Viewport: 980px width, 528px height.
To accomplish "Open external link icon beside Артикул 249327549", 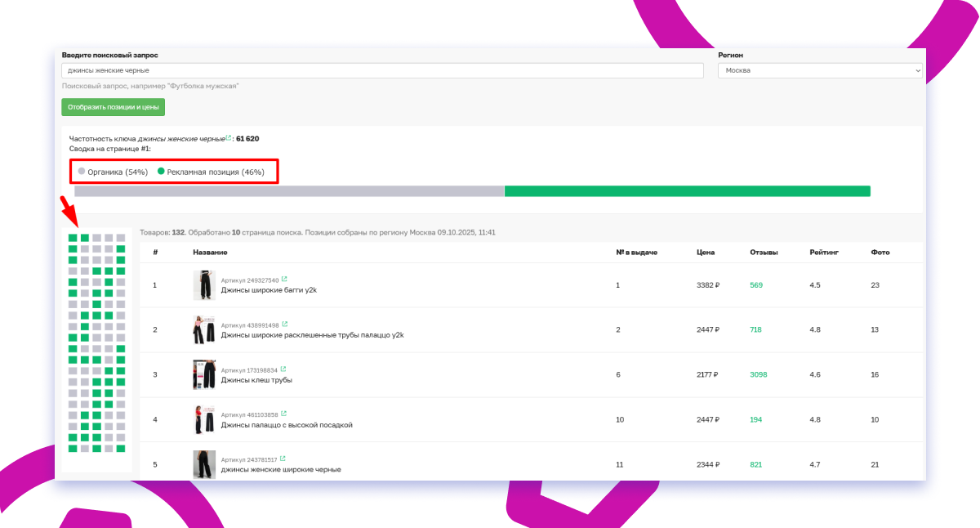I will pos(283,280).
